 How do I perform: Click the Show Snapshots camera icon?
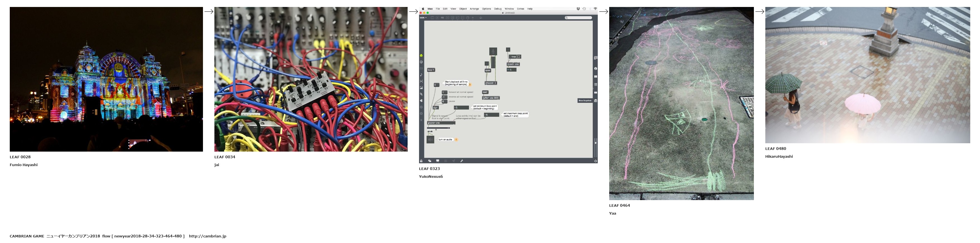coord(595,101)
